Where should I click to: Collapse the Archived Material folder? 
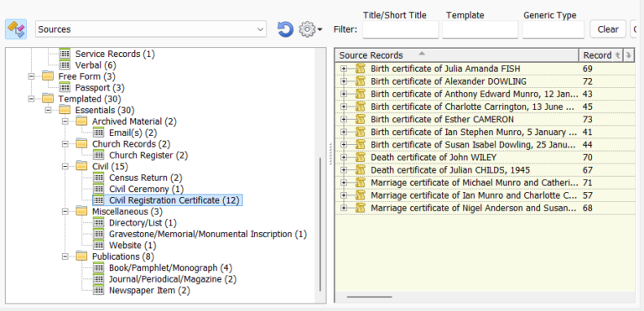[65, 122]
